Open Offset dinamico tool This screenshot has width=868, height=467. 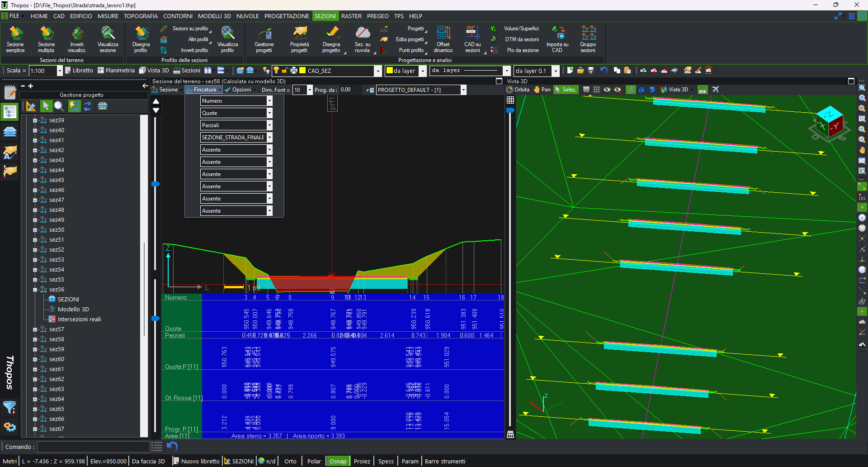pos(443,39)
